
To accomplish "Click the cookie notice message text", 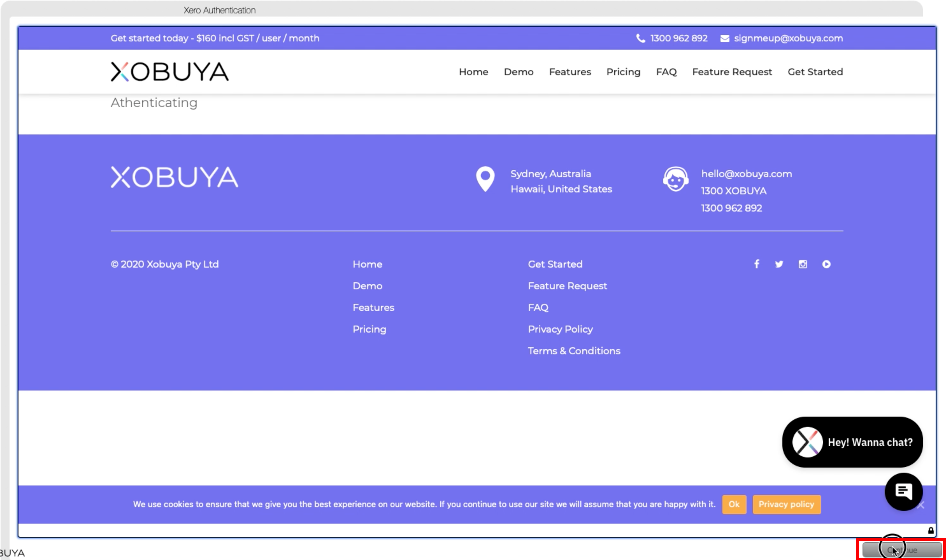I will tap(424, 505).
